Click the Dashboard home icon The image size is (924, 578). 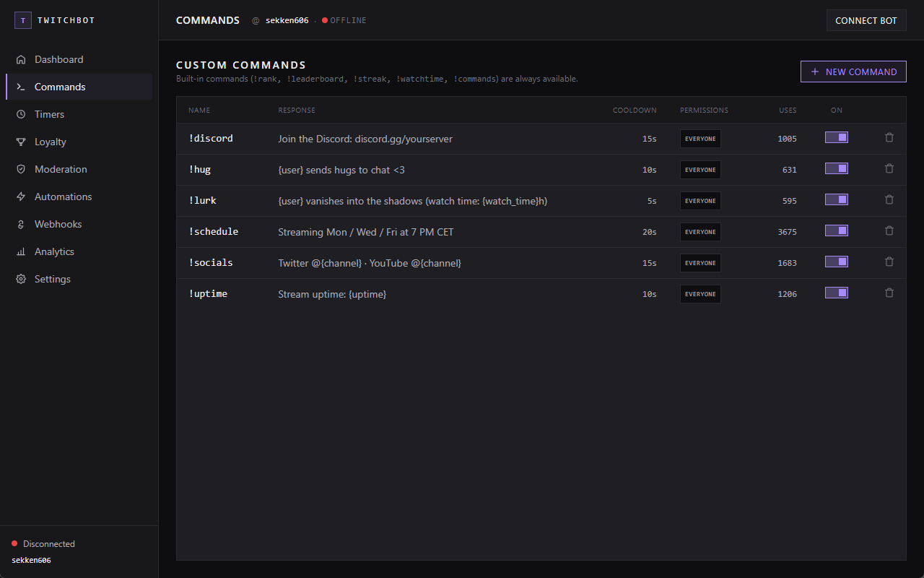click(21, 59)
